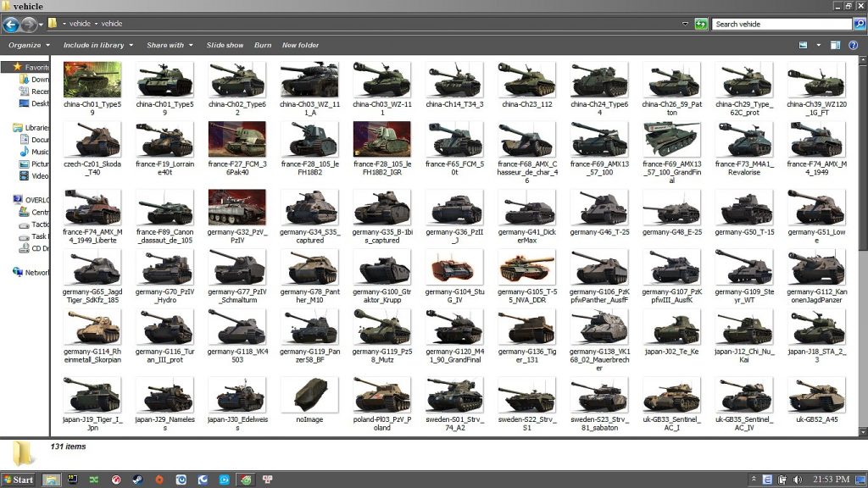The width and height of the screenshot is (868, 488).
Task: Open the Help icon on the toolbar
Action: 854,45
